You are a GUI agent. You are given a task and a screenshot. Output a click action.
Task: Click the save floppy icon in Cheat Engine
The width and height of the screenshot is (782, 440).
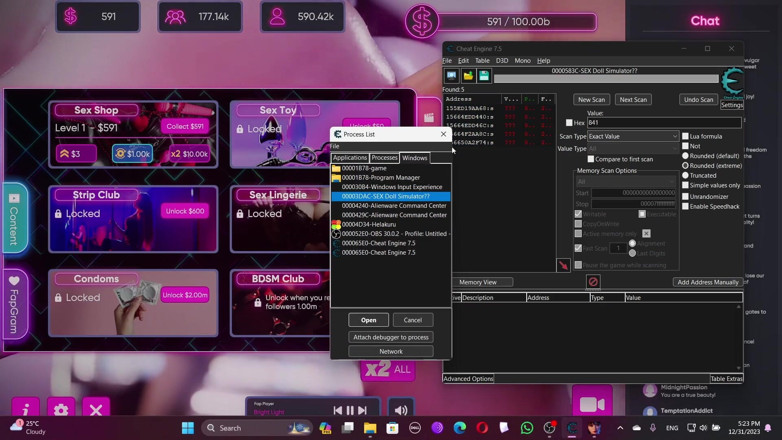tap(484, 76)
